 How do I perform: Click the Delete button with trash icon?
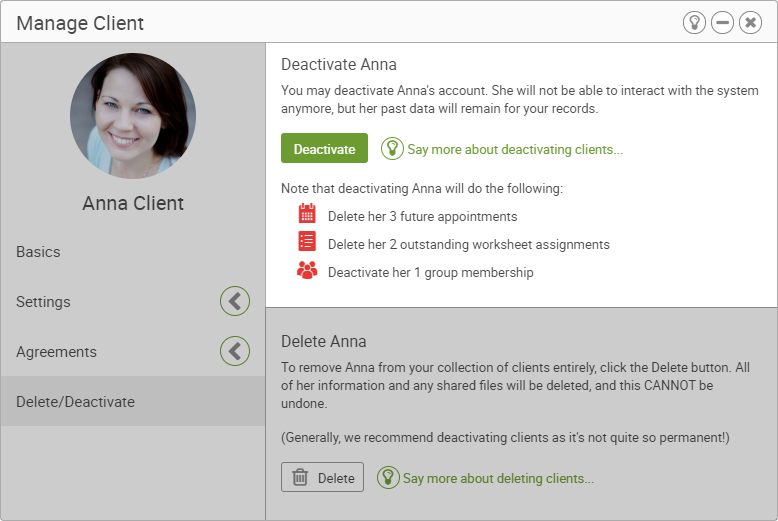point(323,477)
